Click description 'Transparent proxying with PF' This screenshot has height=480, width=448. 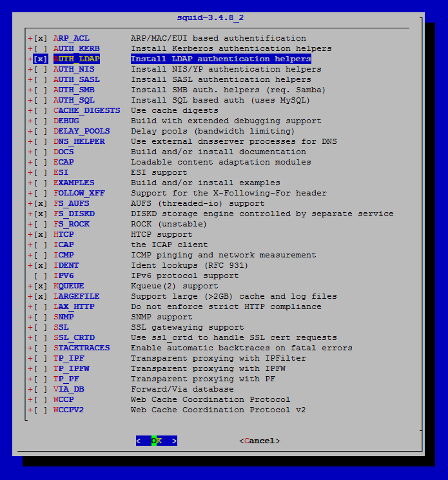(x=203, y=379)
